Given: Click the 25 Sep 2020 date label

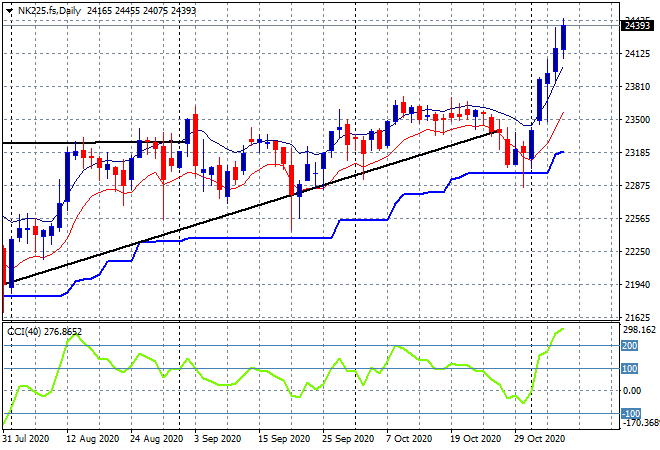Looking at the screenshot, I should pyautogui.click(x=348, y=439).
